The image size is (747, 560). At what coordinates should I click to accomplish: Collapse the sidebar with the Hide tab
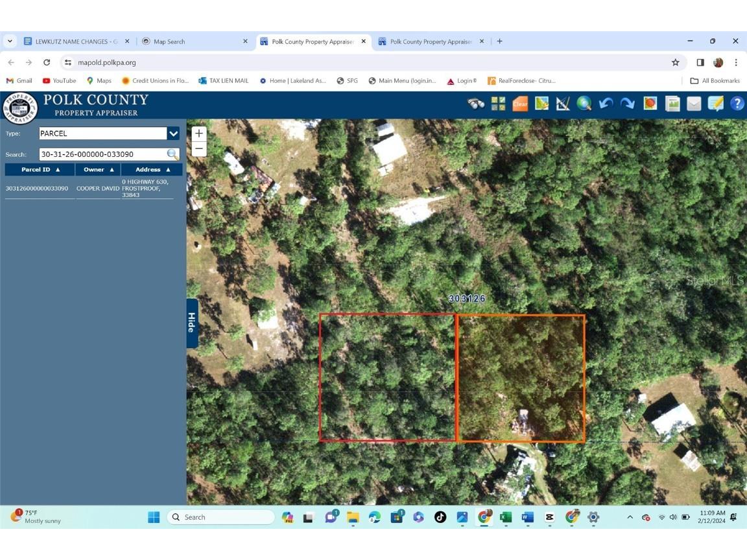pos(191,322)
